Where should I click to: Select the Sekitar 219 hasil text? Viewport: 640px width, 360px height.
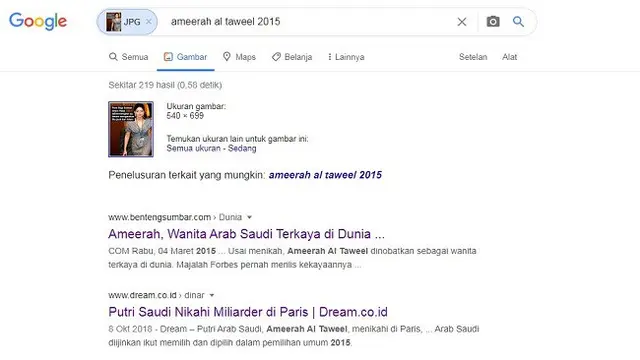click(x=165, y=85)
